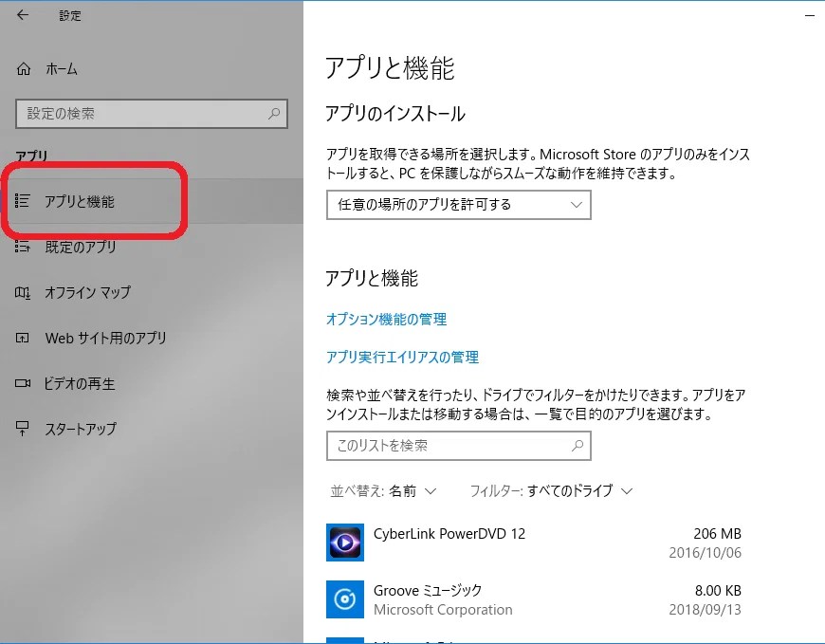Focus the このリストを検索 field
This screenshot has height=644, width=825.
coord(459,446)
